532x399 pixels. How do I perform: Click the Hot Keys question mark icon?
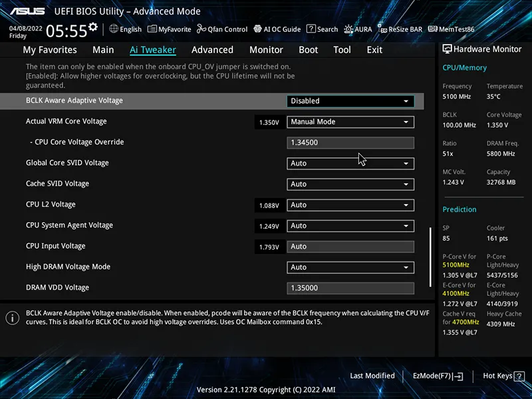point(519,376)
